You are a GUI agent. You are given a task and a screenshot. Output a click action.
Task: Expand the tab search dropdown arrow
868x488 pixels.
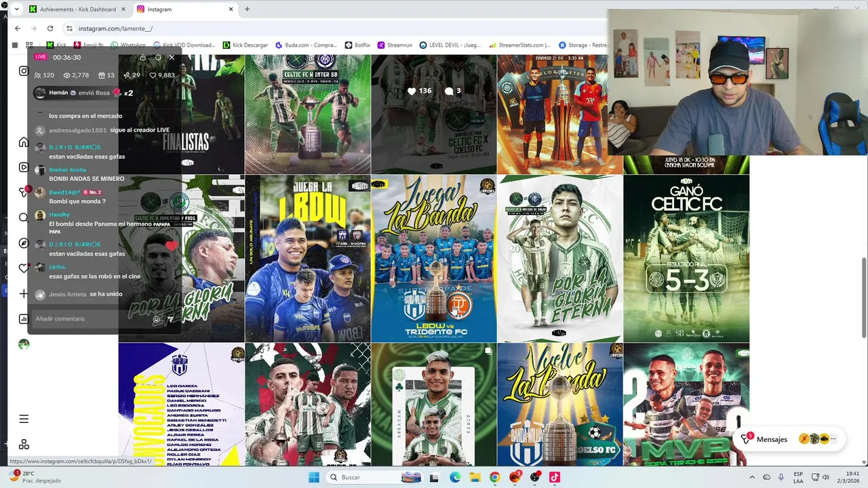click(16, 9)
